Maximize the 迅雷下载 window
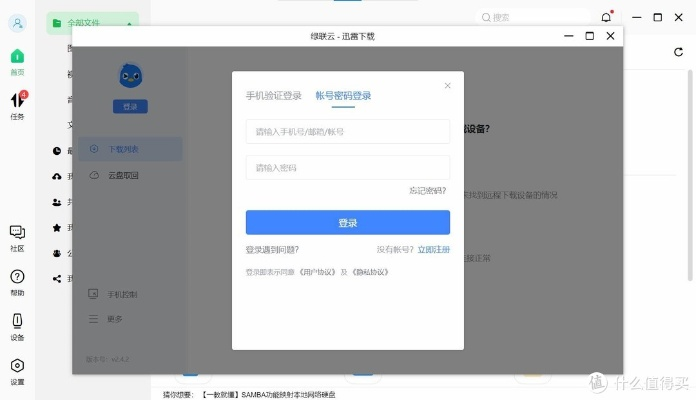This screenshot has width=696, height=400. (589, 36)
